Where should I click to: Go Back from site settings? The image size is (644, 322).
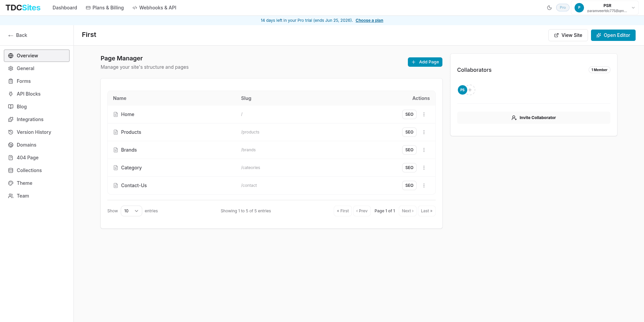coord(18,35)
